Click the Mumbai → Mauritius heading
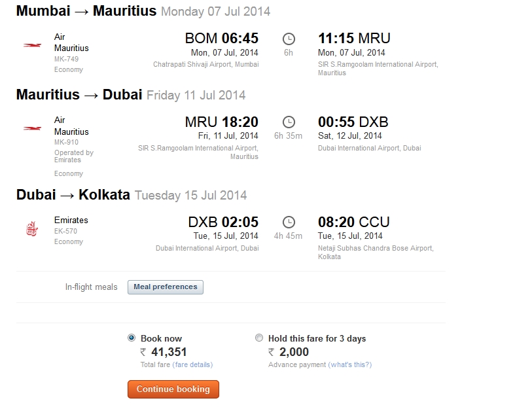The height and width of the screenshot is (407, 532). pyautogui.click(x=86, y=11)
